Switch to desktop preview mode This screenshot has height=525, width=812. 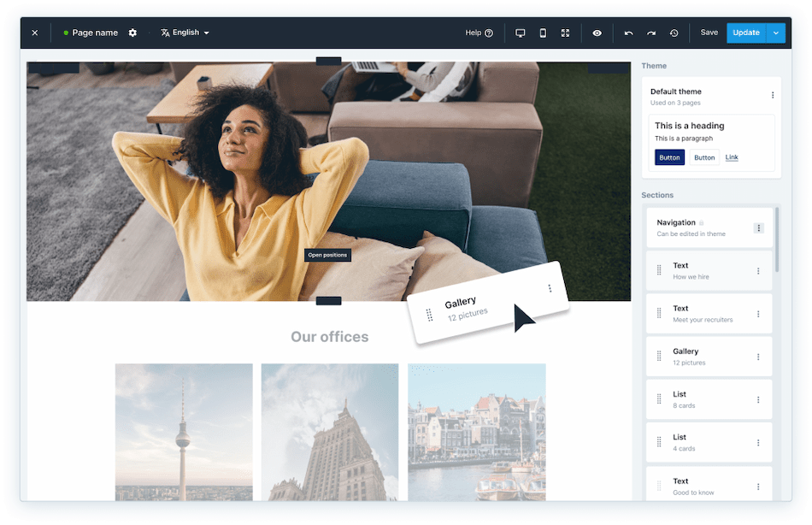521,32
